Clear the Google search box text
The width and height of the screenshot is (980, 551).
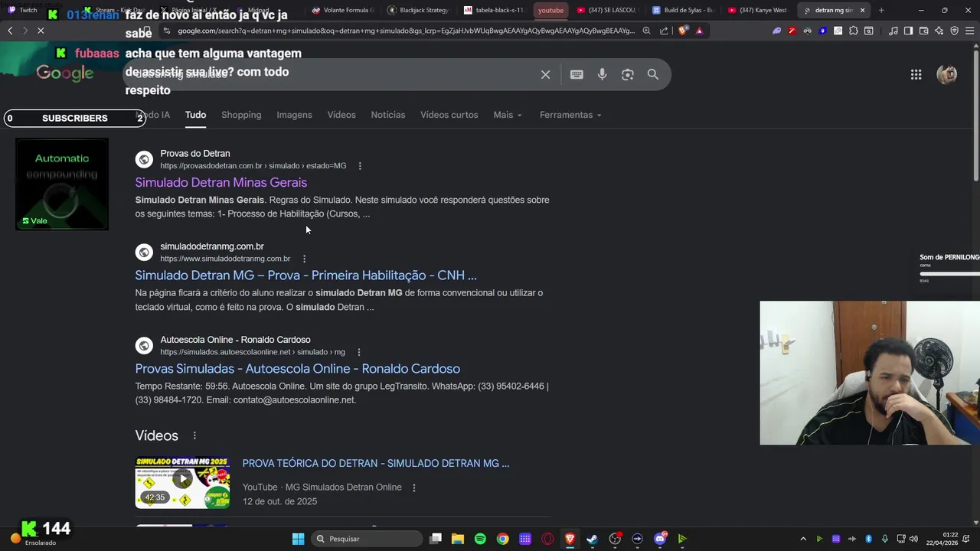pyautogui.click(x=545, y=74)
